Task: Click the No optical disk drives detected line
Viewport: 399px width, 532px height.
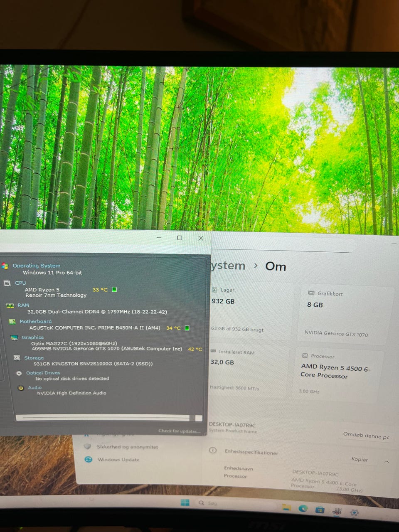Action: 72,379
